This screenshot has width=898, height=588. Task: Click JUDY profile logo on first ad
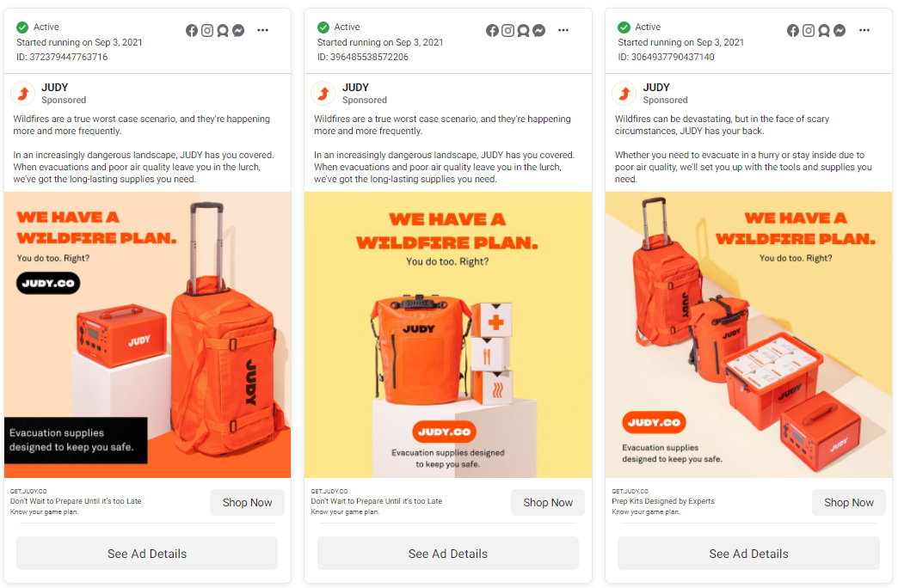[x=23, y=94]
